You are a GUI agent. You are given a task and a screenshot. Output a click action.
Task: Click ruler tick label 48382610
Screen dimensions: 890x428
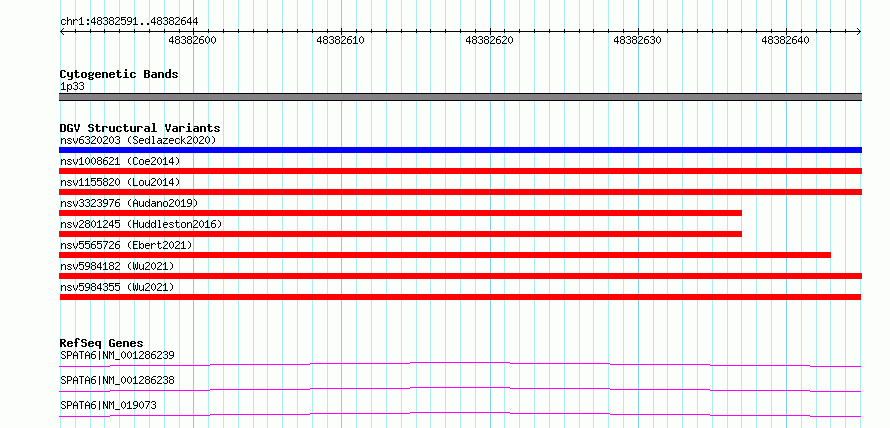(341, 40)
